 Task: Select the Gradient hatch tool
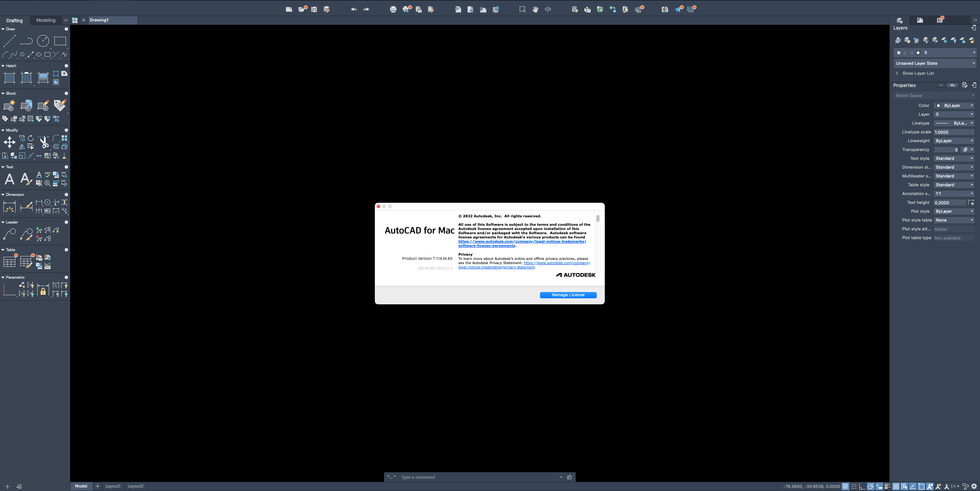click(43, 78)
